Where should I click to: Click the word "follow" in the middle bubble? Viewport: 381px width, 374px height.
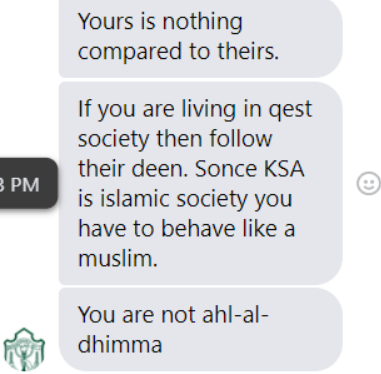click(x=241, y=139)
